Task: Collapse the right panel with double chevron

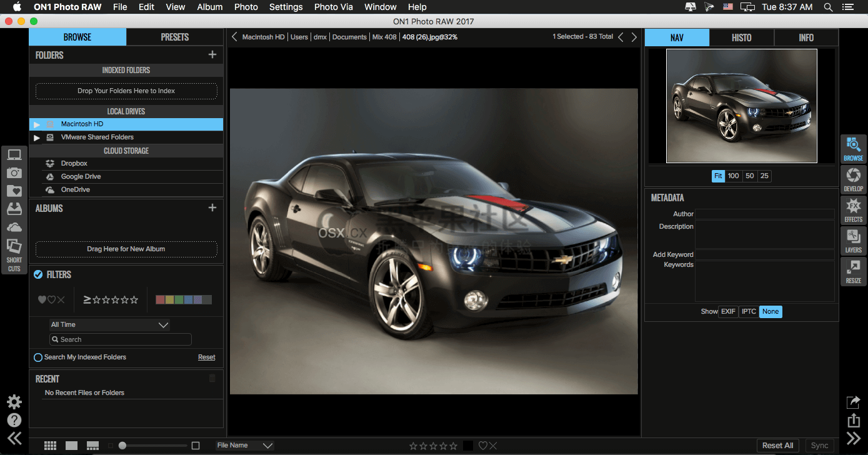Action: 853,437
